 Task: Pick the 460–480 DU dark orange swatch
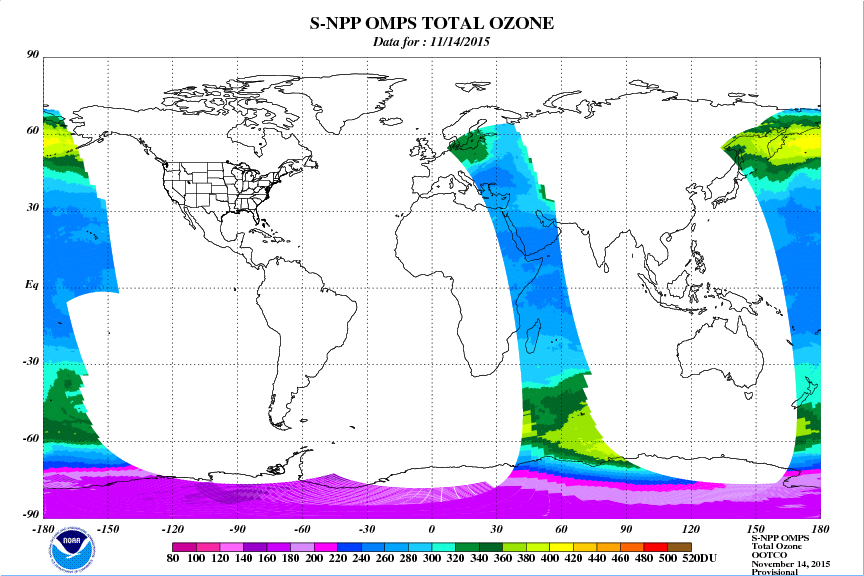pos(633,547)
